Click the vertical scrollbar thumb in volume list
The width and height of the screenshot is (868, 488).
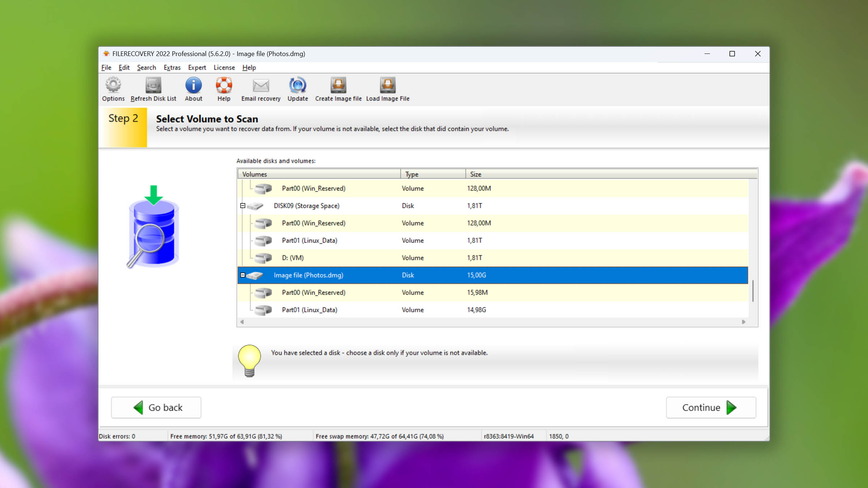click(753, 291)
